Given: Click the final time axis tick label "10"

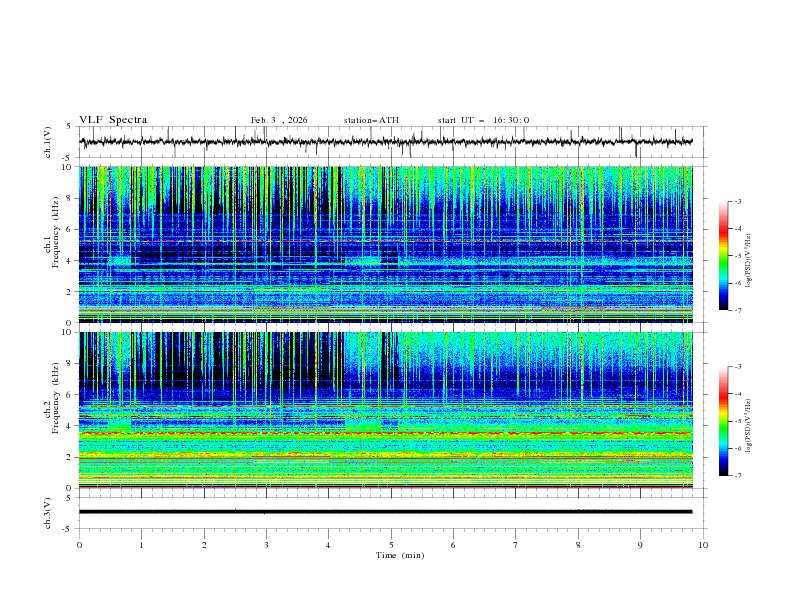Looking at the screenshot, I should coord(703,545).
